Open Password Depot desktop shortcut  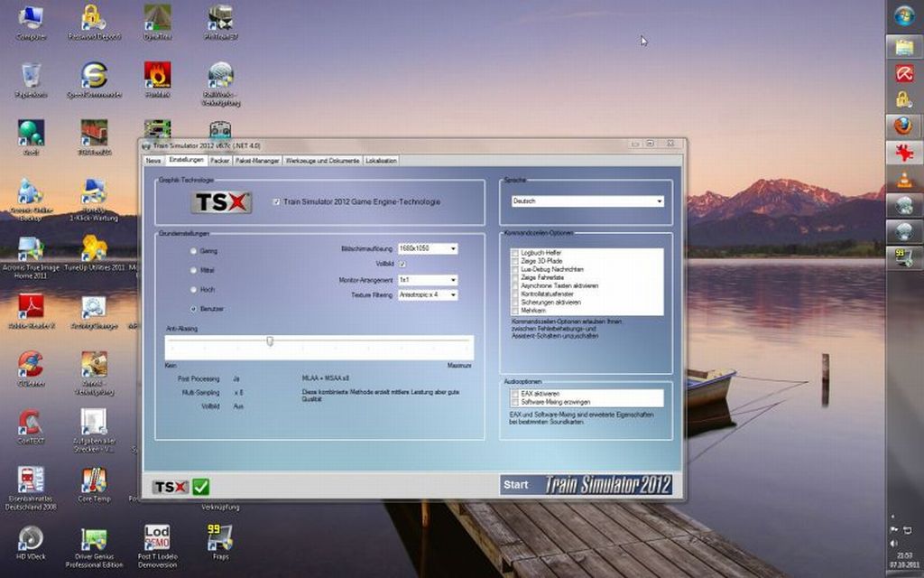click(x=94, y=23)
